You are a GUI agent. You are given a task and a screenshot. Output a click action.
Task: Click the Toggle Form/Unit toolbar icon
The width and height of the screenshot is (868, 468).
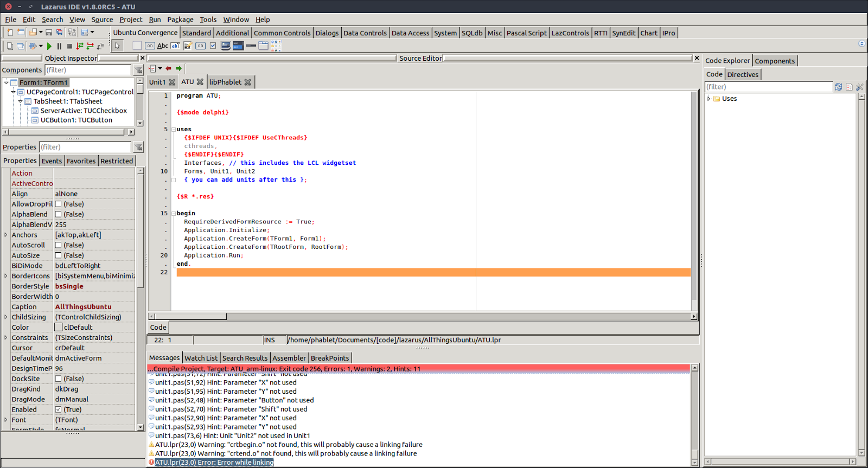[x=72, y=33]
